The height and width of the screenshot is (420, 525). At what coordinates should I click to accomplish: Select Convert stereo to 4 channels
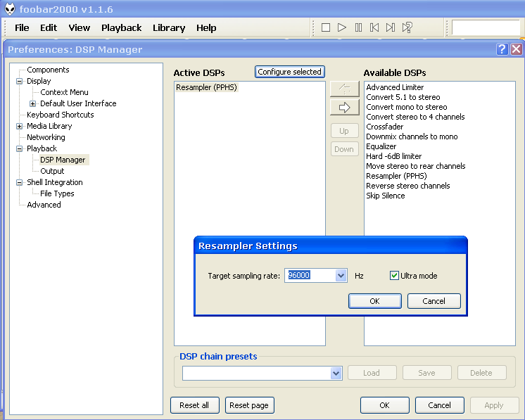pyautogui.click(x=415, y=117)
